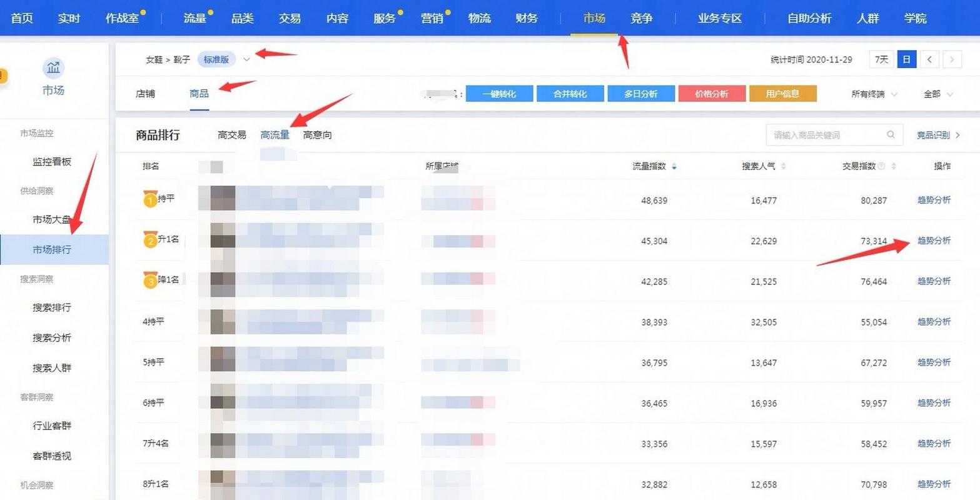Click the 合并转化 button
Image resolution: width=980 pixels, height=500 pixels.
click(570, 94)
